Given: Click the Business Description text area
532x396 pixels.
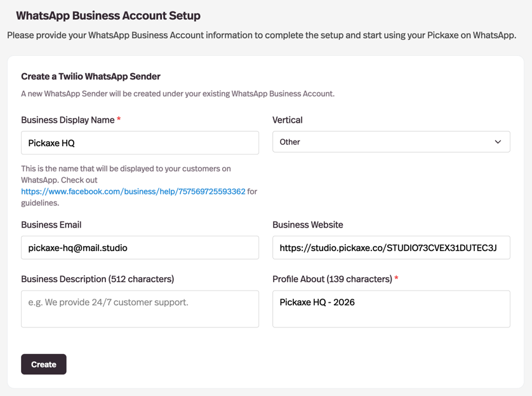Looking at the screenshot, I should (x=140, y=308).
